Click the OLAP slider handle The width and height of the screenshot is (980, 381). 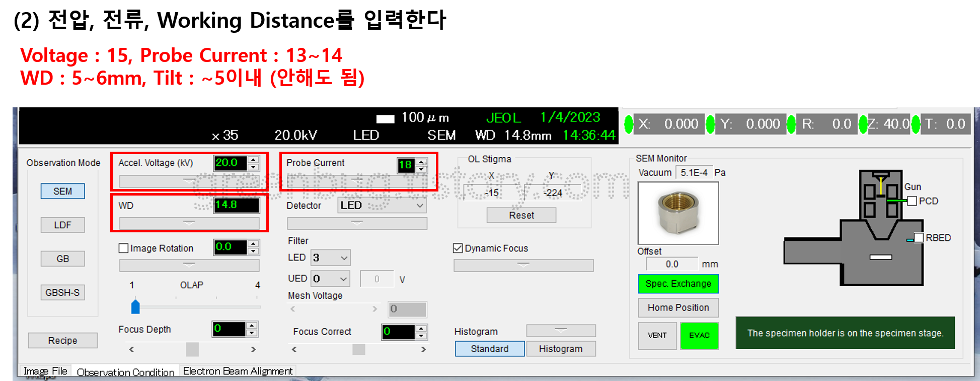coord(135,306)
